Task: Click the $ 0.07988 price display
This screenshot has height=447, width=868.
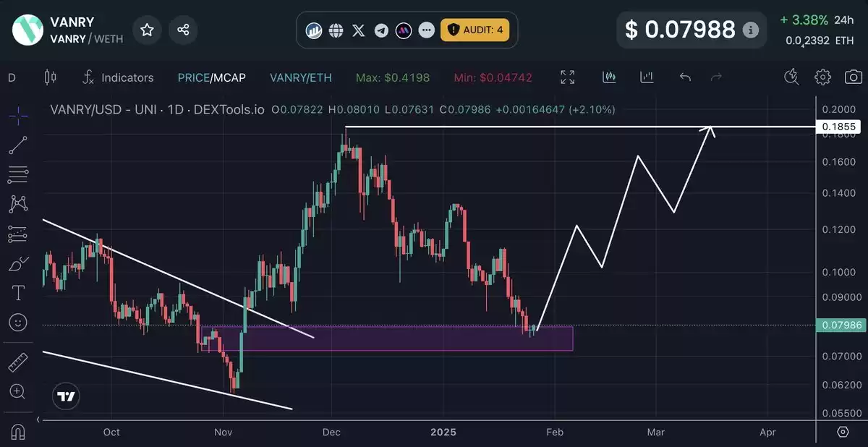Action: pos(681,30)
